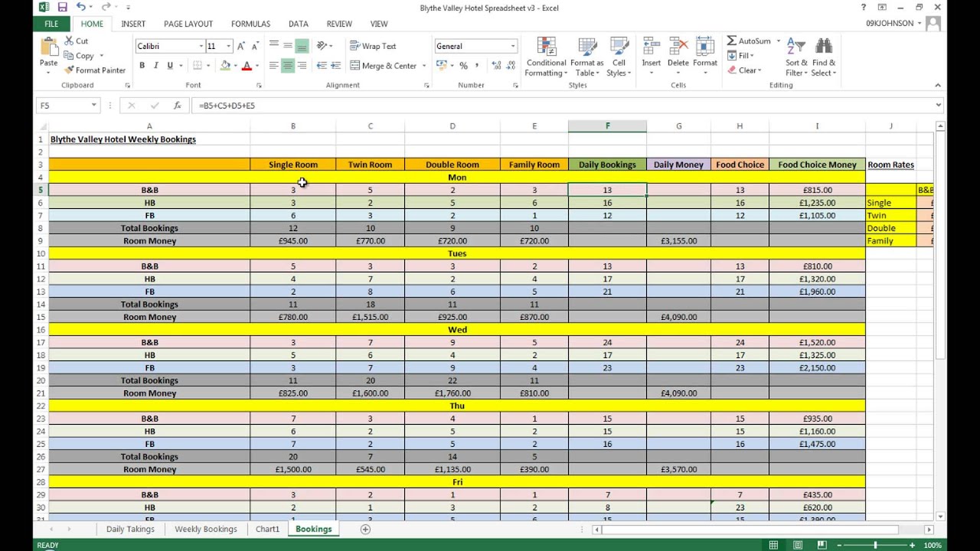
Task: Toggle bold formatting
Action: (142, 66)
